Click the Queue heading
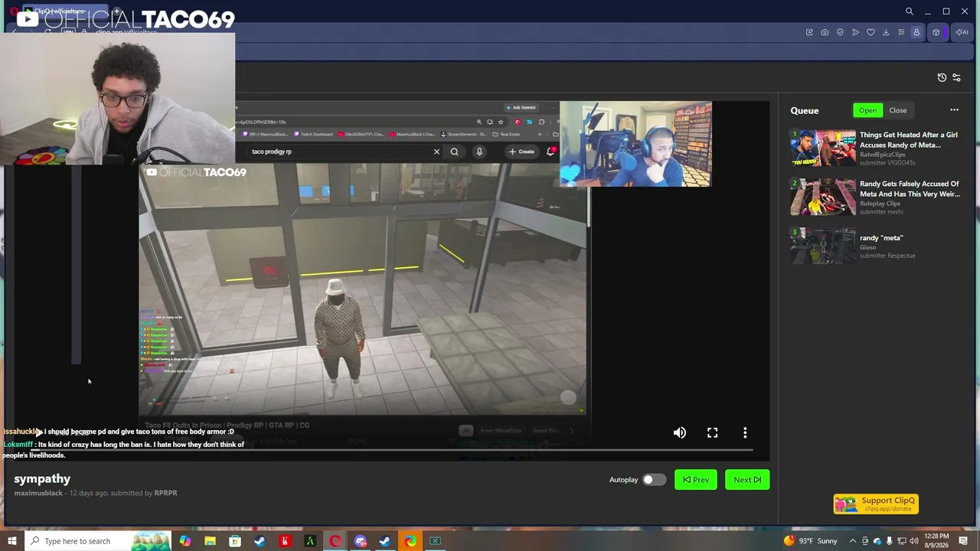Screen dimensions: 980x551 805,110
